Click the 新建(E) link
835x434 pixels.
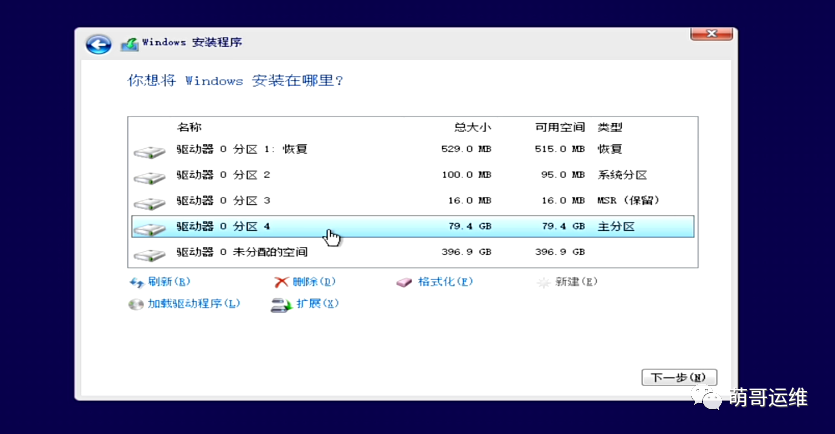(576, 282)
